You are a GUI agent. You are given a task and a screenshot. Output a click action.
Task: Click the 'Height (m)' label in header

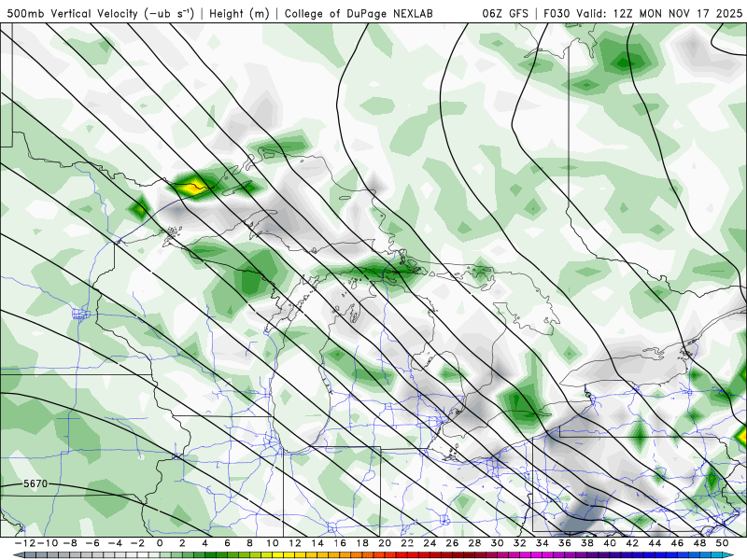click(x=239, y=14)
